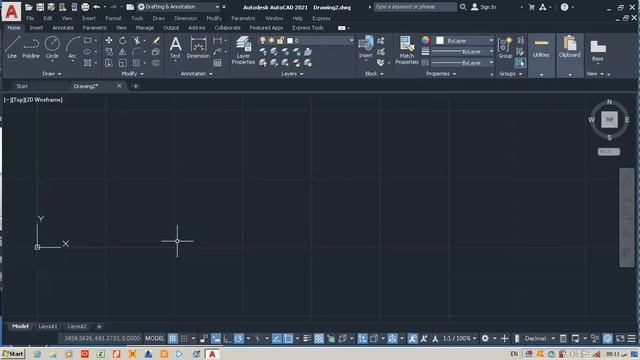Click the object color wheel swatch
This screenshot has height=360, width=640.
pyautogui.click(x=425, y=40)
